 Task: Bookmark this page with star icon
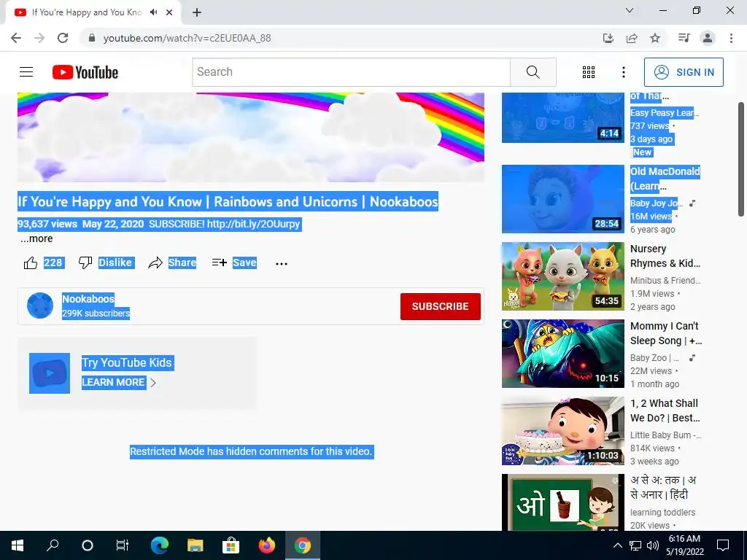pyautogui.click(x=655, y=38)
